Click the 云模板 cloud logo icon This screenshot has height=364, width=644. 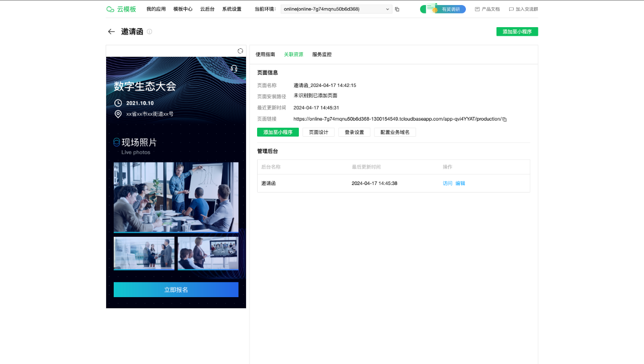(110, 9)
